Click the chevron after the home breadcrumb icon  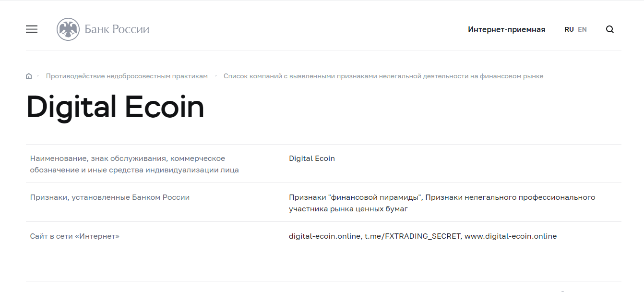coord(38,76)
